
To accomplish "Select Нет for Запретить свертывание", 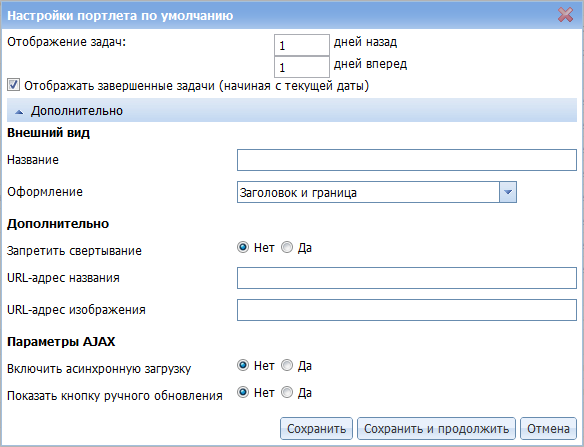I will tap(243, 247).
